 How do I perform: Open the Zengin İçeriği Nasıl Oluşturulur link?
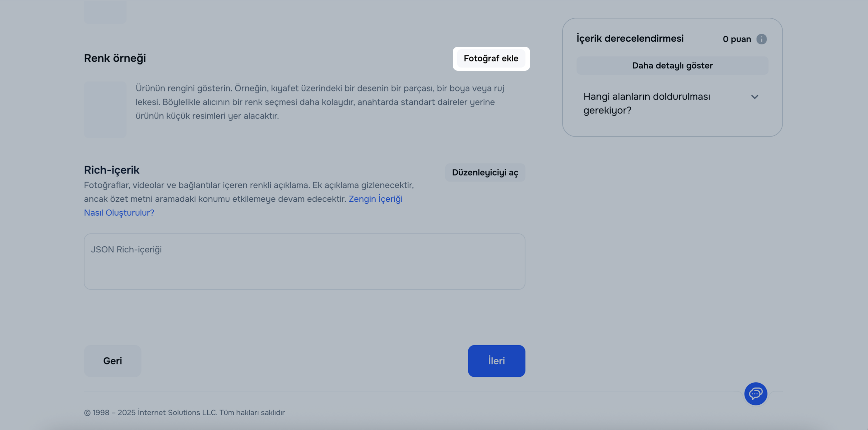coord(375,199)
